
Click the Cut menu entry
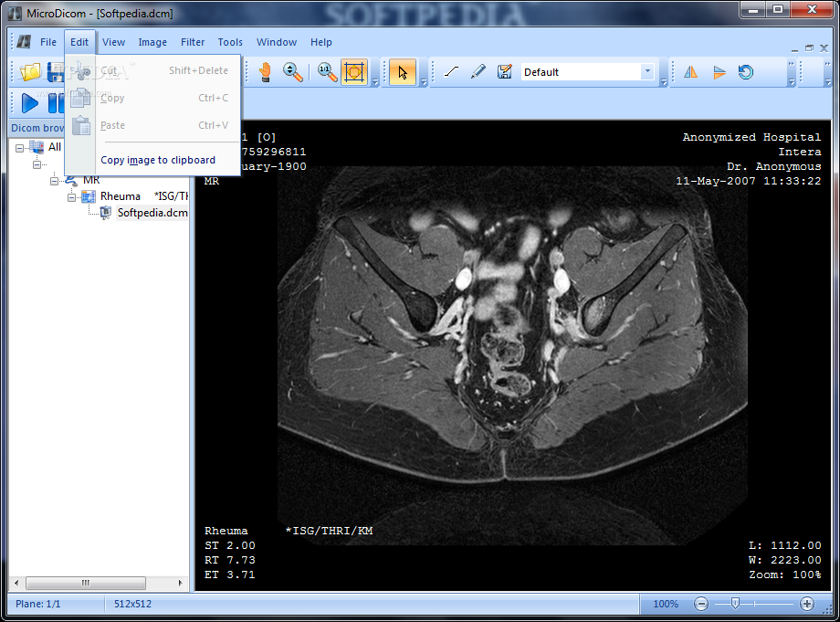click(153, 70)
